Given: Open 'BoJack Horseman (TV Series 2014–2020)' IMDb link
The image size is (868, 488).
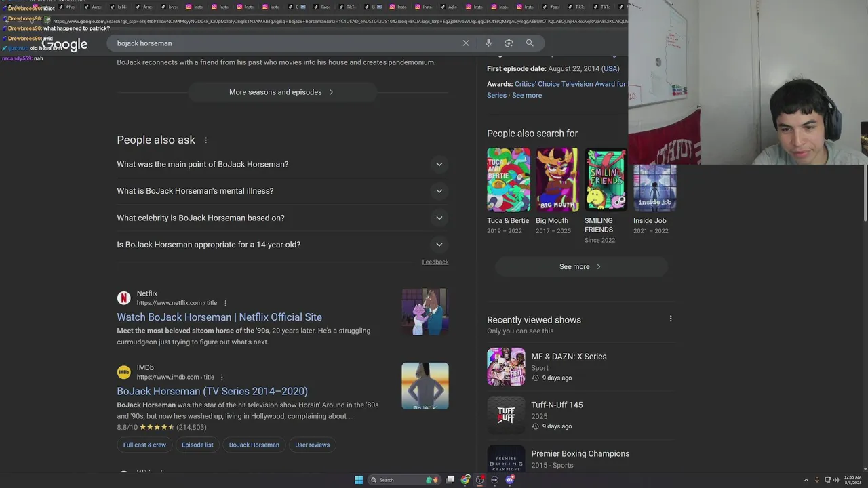Looking at the screenshot, I should click(x=212, y=391).
